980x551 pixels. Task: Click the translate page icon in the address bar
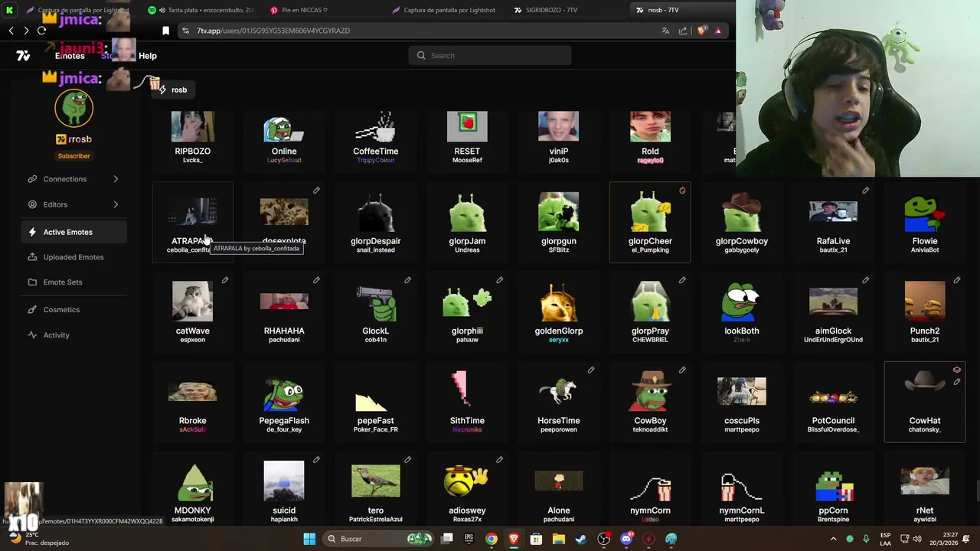tap(665, 31)
